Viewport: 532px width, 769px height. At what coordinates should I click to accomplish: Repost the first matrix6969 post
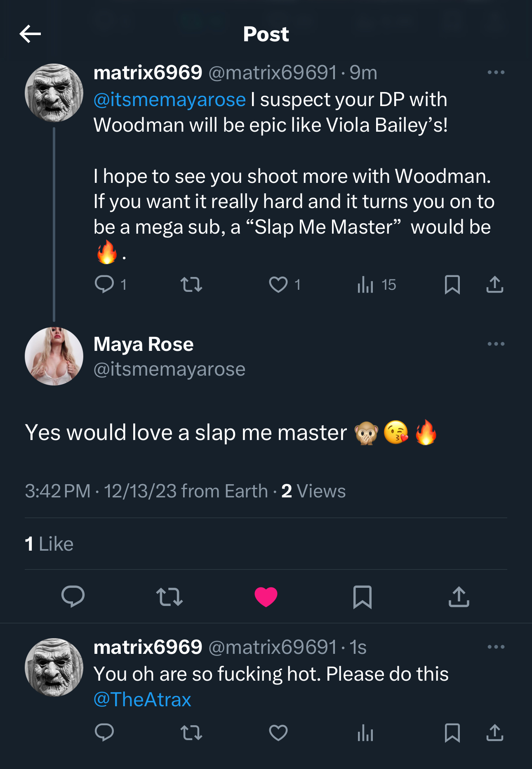[191, 284]
